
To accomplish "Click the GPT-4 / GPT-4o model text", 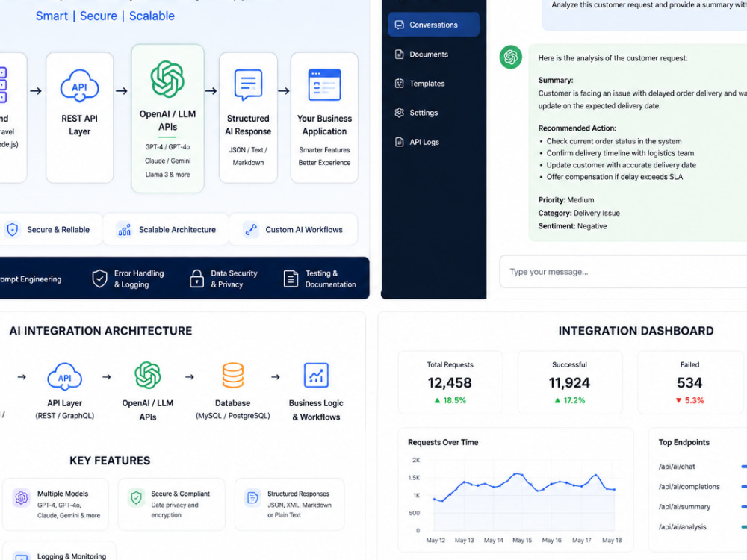I will coord(167,147).
